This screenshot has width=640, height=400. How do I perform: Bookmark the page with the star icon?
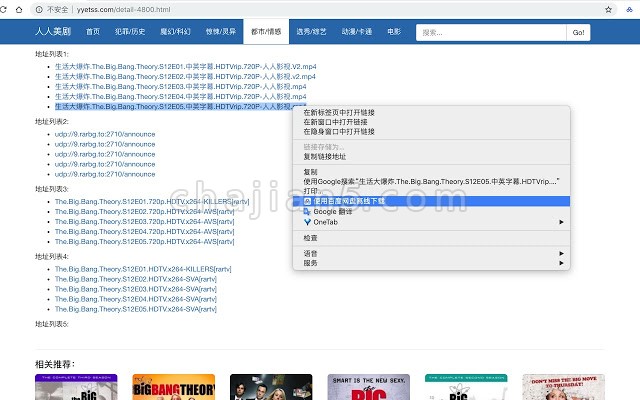[608, 9]
